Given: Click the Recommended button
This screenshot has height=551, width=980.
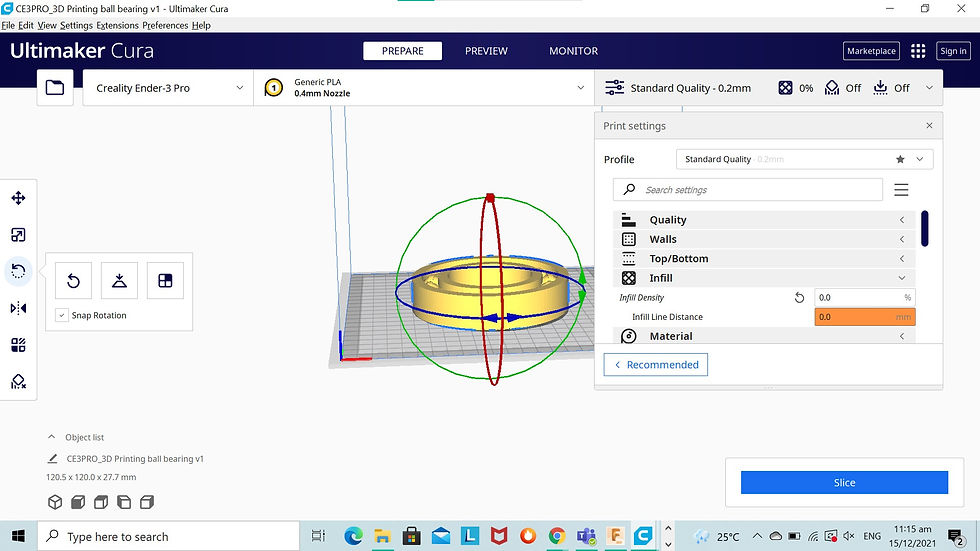Looking at the screenshot, I should 656,365.
